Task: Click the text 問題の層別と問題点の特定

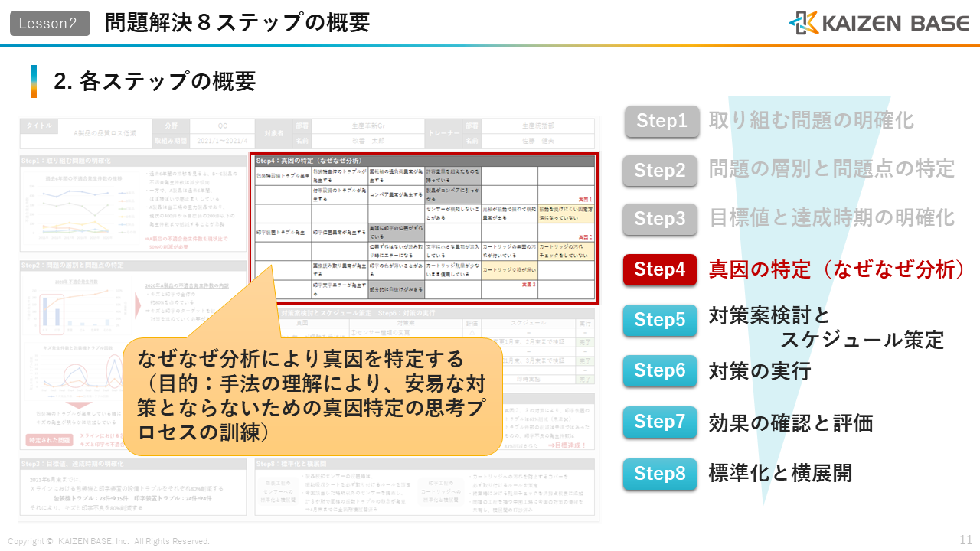Action: [831, 169]
